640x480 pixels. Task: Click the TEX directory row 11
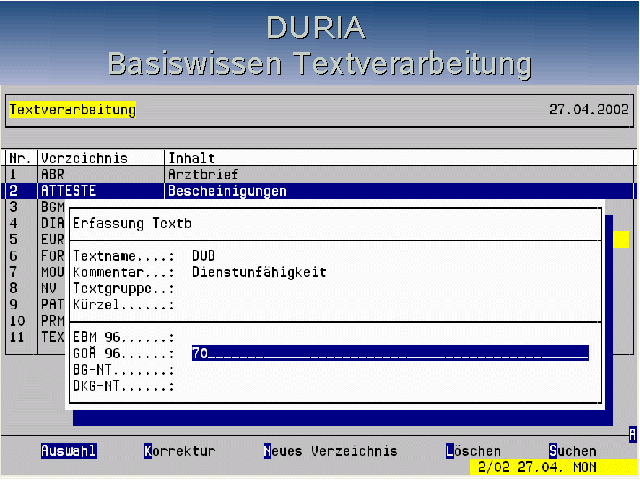pyautogui.click(x=36, y=337)
